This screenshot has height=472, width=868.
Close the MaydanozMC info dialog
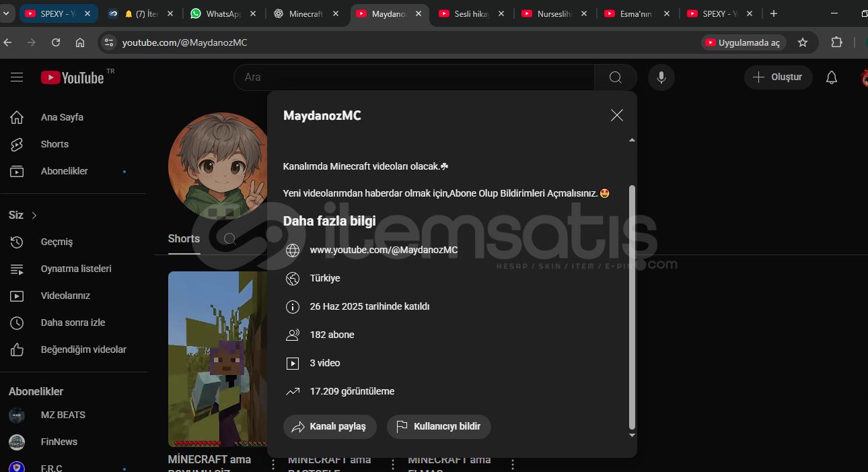click(617, 115)
